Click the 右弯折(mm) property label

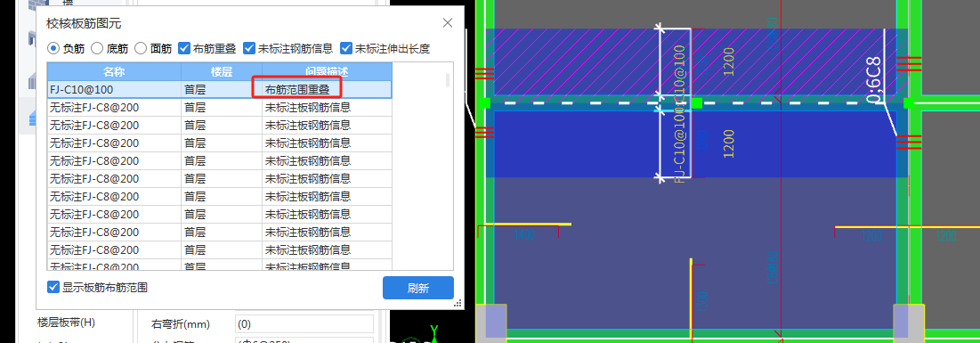[181, 324]
